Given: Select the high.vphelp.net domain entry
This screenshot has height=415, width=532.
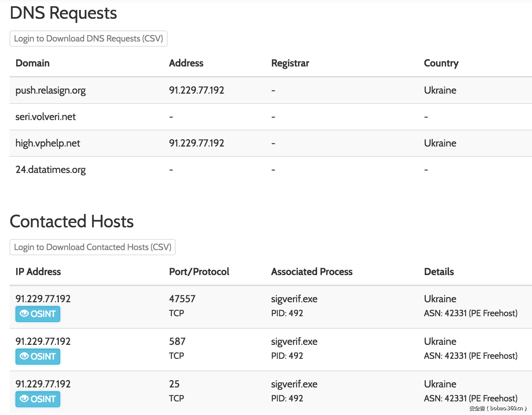Looking at the screenshot, I should (x=48, y=143).
